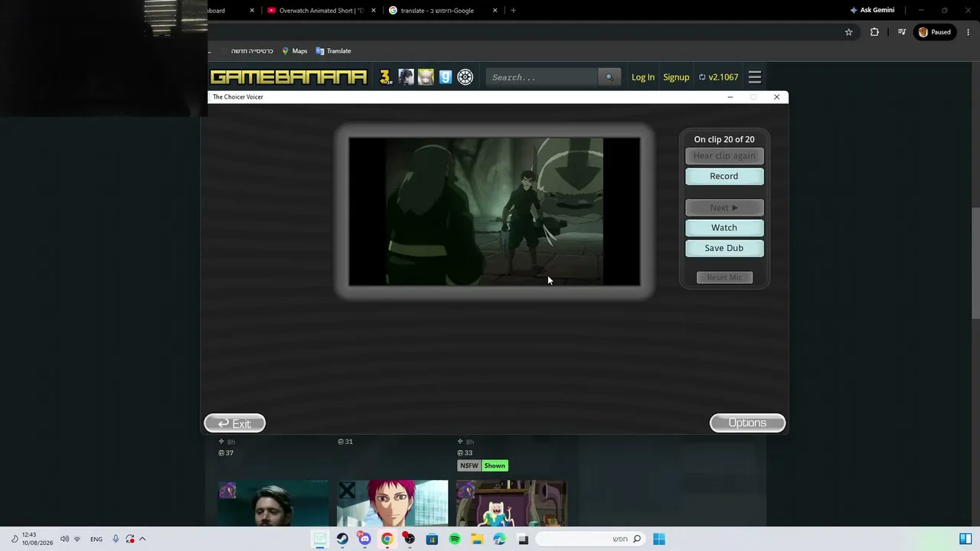
Task: Close the translate Google tab
Action: (495, 11)
